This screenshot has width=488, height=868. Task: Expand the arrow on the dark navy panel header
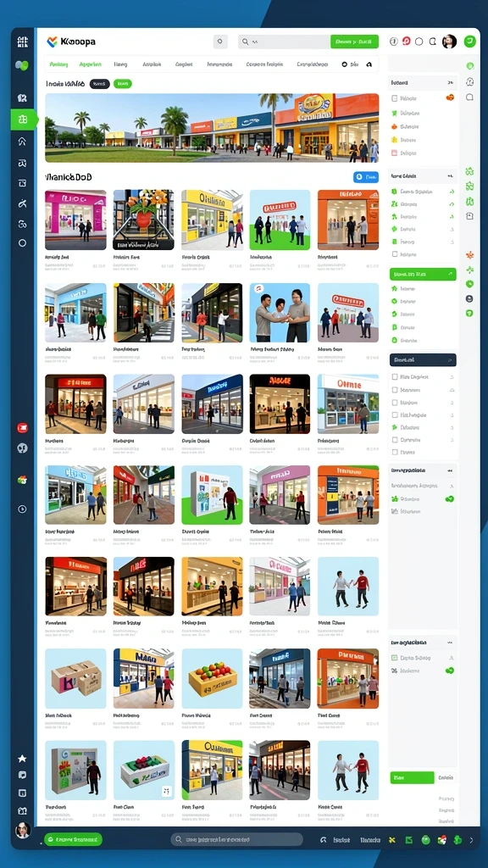coord(451,359)
